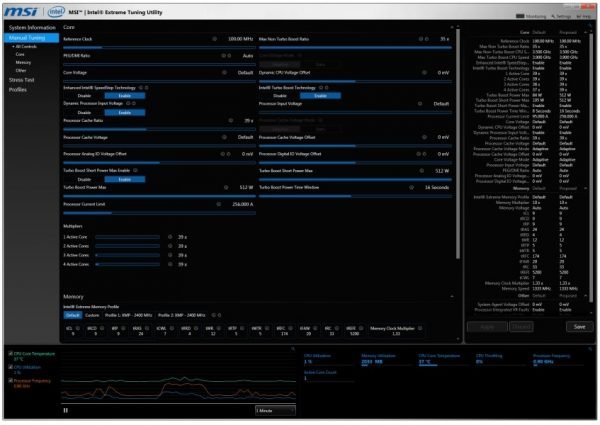Viewport: 600px width, 425px height.
Task: Click the Turbo Boost Power Time Window slider
Action: (x=355, y=196)
